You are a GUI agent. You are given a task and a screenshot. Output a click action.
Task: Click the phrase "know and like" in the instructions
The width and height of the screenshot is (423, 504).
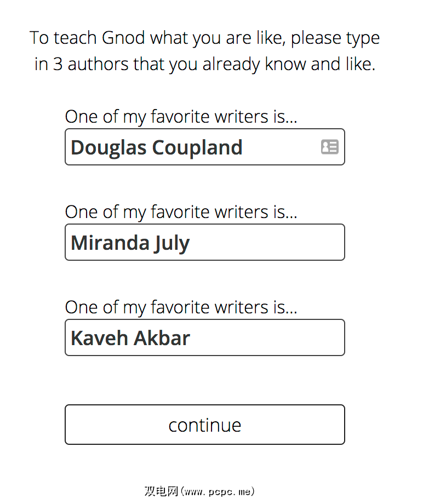point(318,65)
